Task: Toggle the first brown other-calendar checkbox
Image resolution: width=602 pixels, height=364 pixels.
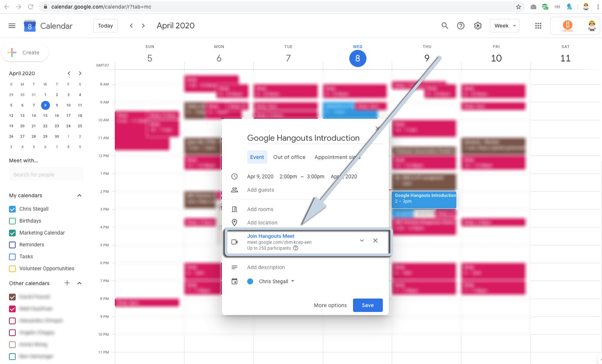Action: 12,297
